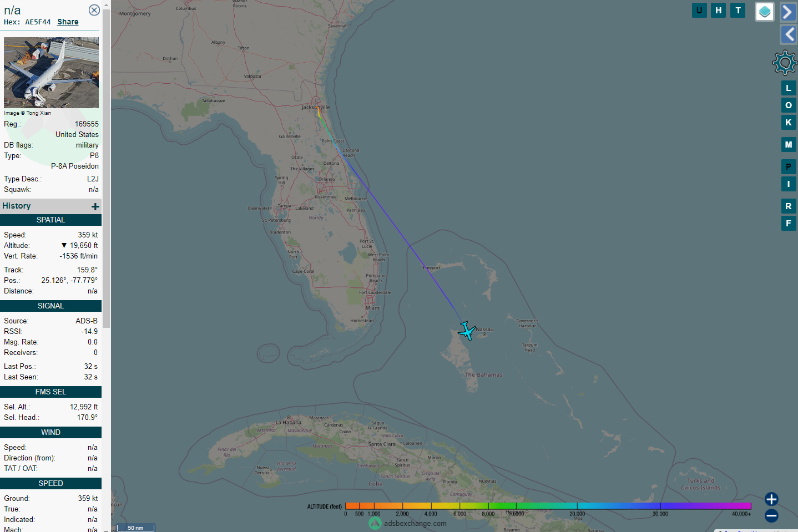Open the P-8A Poseidon aircraft photo
798x532 pixels.
point(51,73)
